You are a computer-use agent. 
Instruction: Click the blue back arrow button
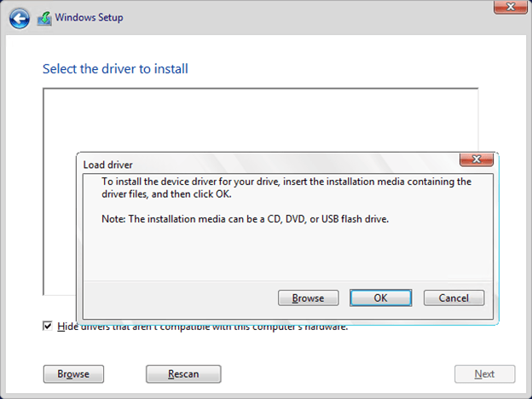pos(20,19)
